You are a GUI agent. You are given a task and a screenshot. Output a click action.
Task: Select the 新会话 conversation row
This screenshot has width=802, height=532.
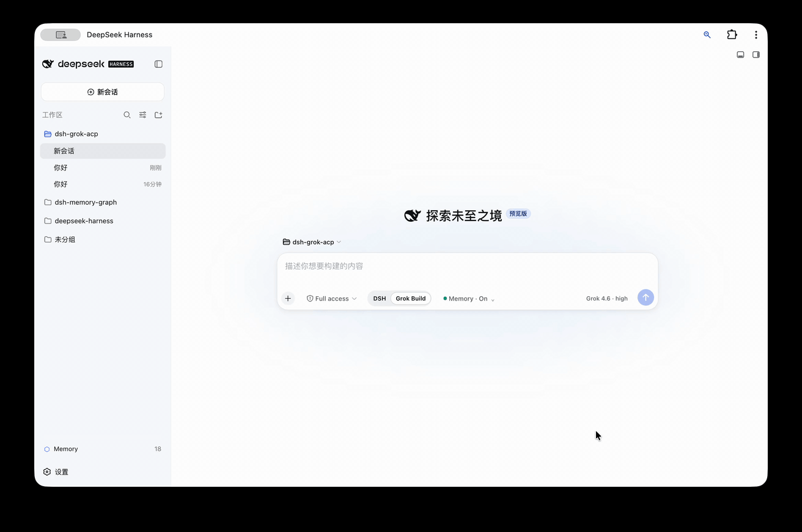103,151
